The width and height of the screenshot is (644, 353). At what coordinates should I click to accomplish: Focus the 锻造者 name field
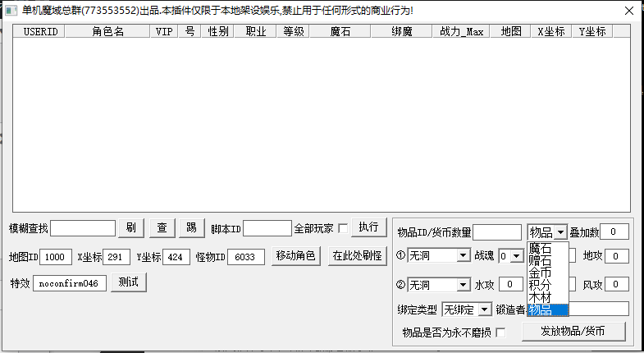tap(599, 309)
